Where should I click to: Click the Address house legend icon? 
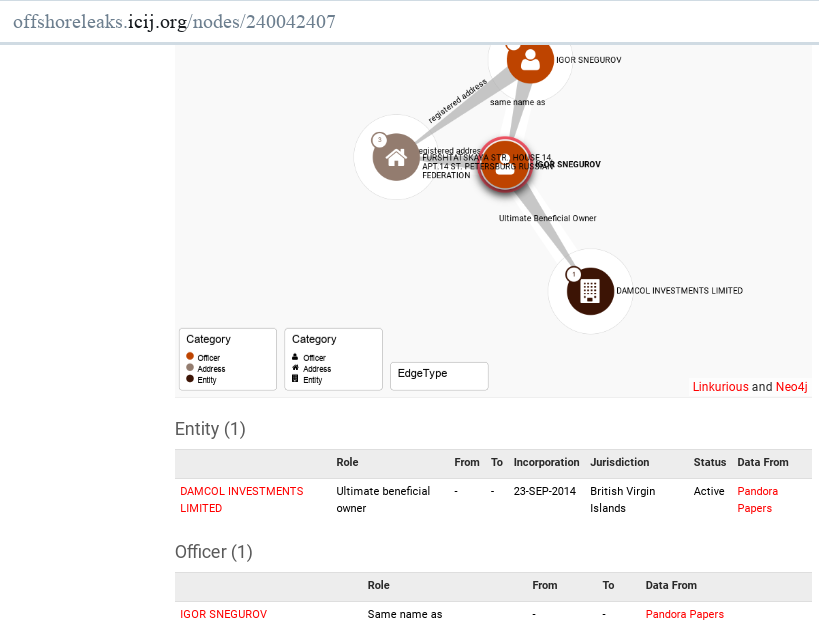pos(295,368)
